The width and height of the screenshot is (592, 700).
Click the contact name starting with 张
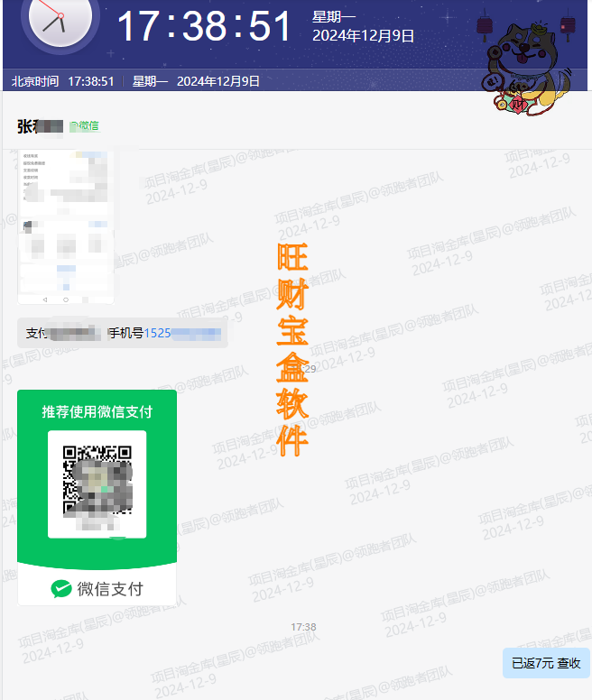41,126
